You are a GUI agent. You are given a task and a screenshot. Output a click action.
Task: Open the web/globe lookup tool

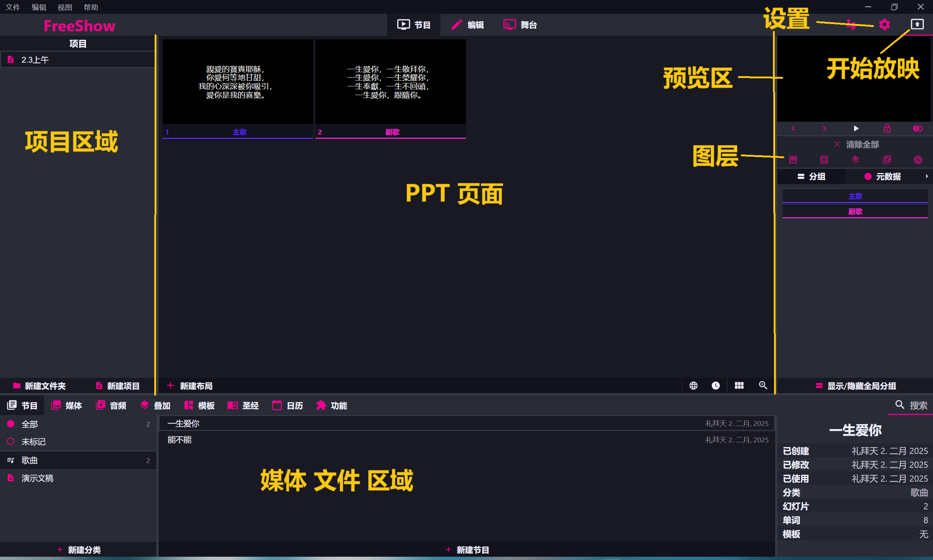[694, 385]
